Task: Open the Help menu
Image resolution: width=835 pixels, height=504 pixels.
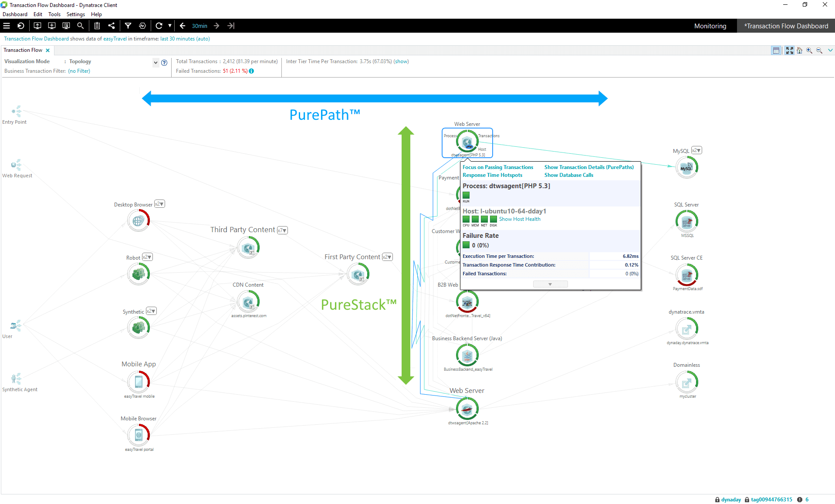Action: click(x=96, y=14)
